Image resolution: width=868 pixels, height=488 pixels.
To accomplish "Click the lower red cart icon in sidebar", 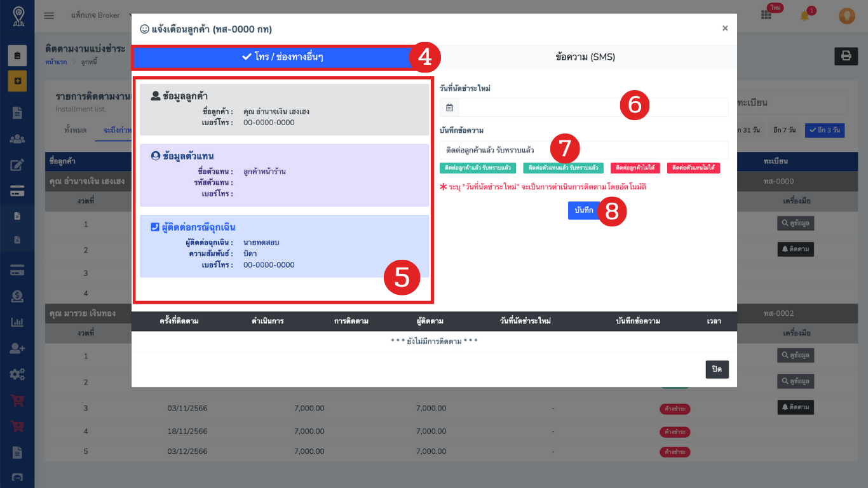I will point(17,426).
